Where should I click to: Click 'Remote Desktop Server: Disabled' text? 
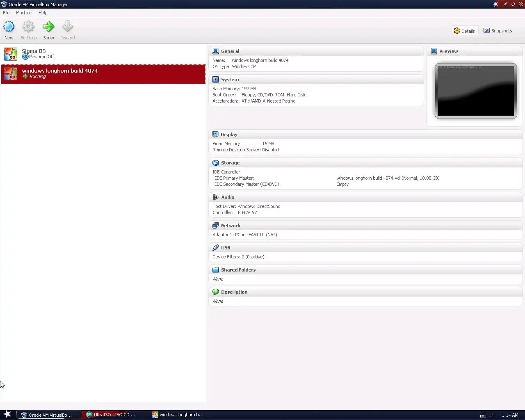tap(246, 150)
